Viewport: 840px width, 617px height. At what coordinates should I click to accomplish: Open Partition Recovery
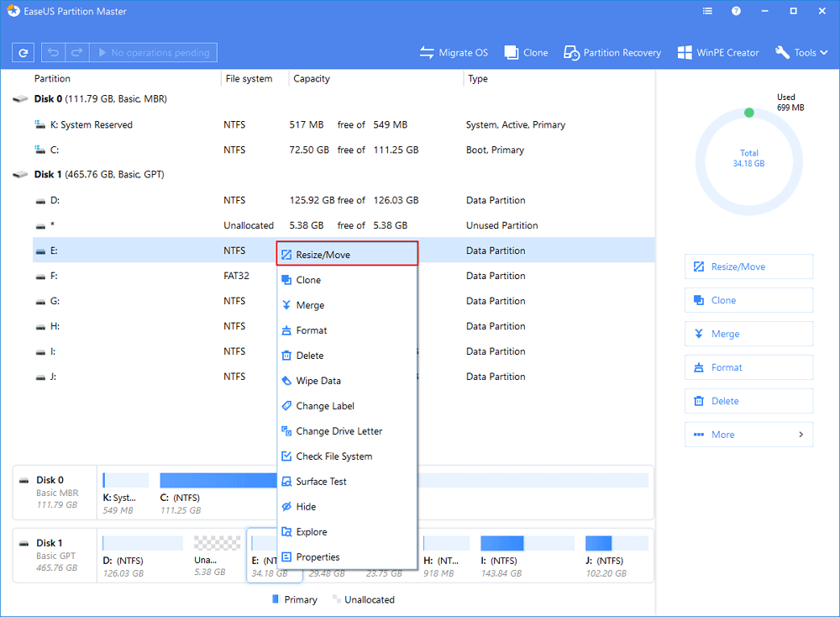[612, 52]
